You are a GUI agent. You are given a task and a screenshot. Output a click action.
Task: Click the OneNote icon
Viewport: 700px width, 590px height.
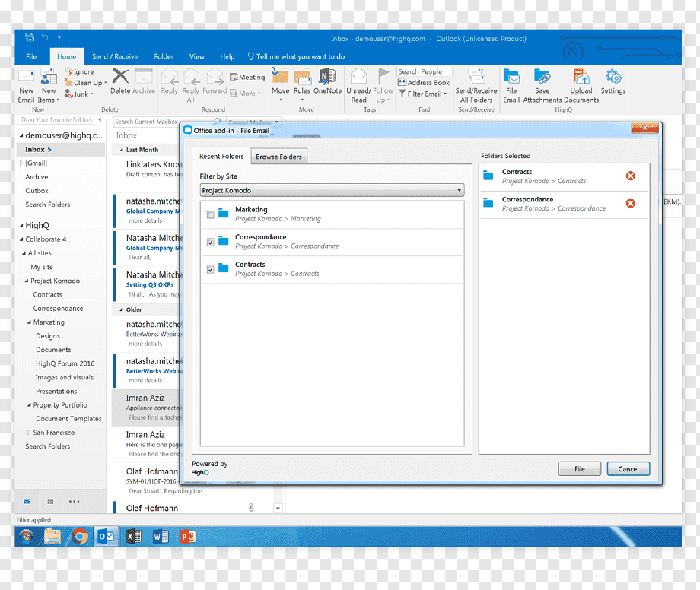point(327,77)
